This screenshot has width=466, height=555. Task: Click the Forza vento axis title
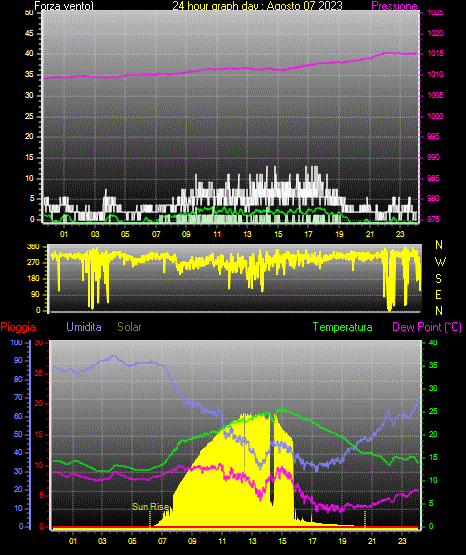pos(64,6)
